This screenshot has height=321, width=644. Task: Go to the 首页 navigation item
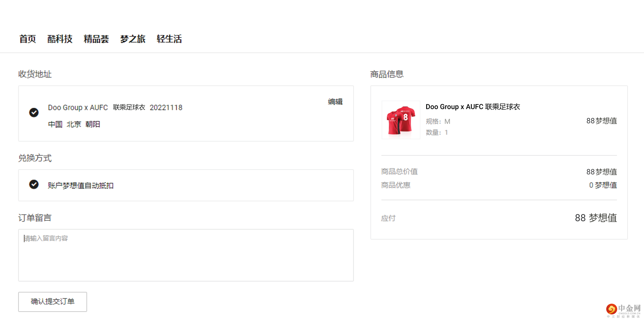coord(27,39)
